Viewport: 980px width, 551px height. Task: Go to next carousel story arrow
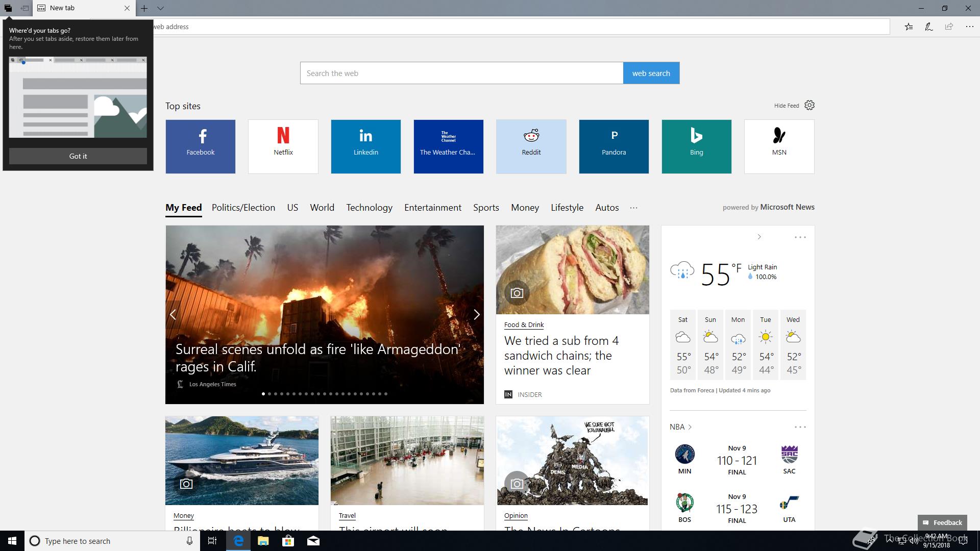click(476, 315)
